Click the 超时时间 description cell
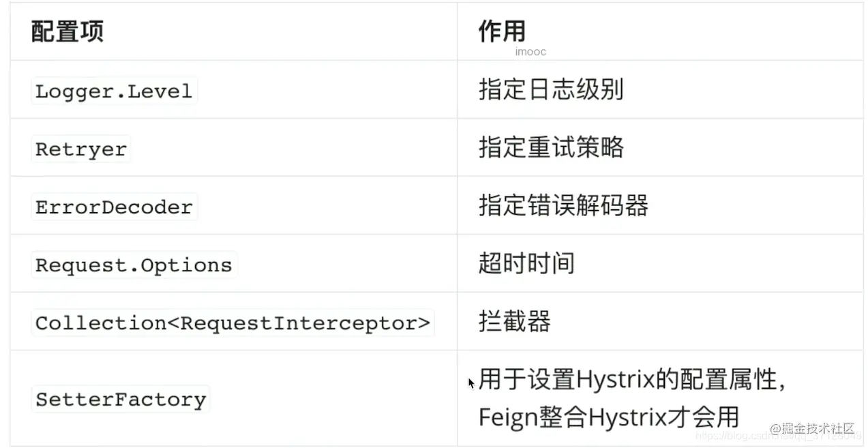868x448 pixels. [526, 263]
